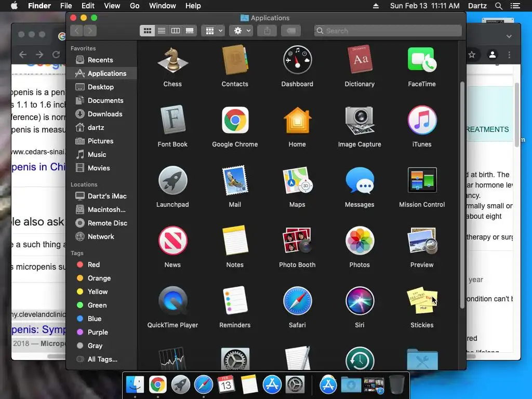532x399 pixels.
Task: Launch FaceTime from Applications
Action: click(422, 60)
